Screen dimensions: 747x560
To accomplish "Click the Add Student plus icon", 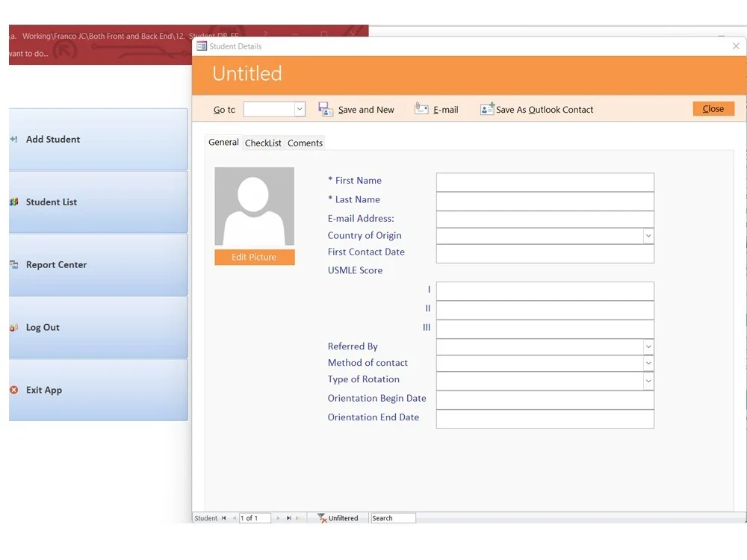I will point(13,139).
